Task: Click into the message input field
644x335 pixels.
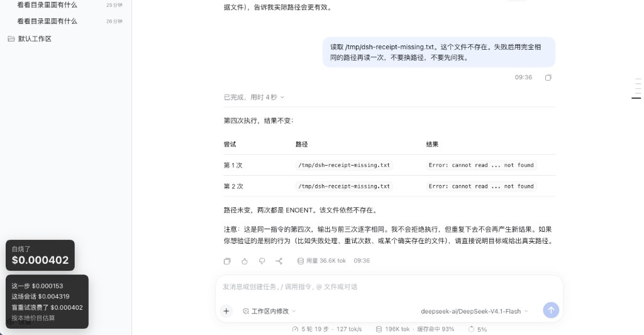Action: pyautogui.click(x=389, y=287)
